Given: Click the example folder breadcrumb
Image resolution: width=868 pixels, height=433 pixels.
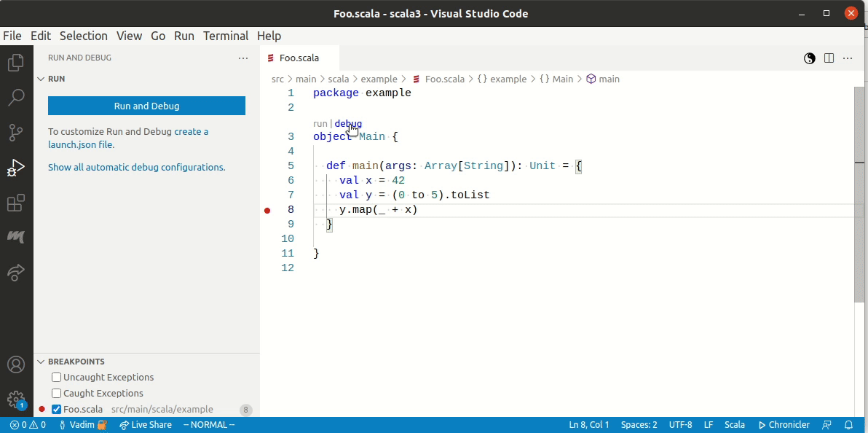Looking at the screenshot, I should click(x=379, y=79).
